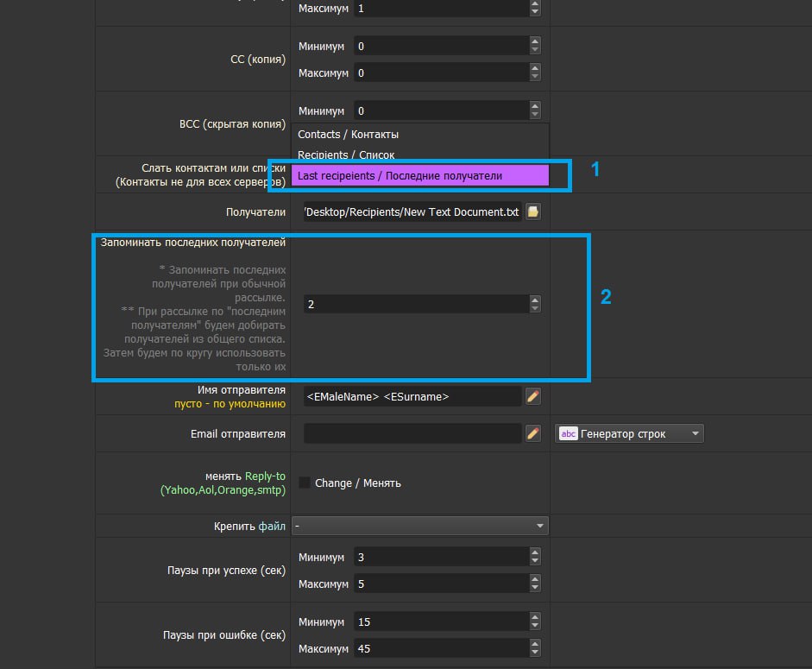Click the Запоминать последних получателей heading
Screen dimensions: 812x669
pyautogui.click(x=193, y=243)
